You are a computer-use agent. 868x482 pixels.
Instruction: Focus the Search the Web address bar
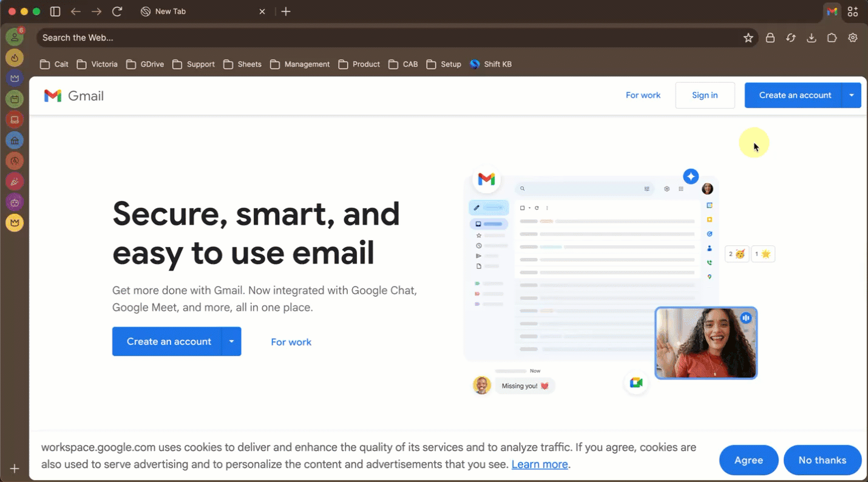pos(388,38)
